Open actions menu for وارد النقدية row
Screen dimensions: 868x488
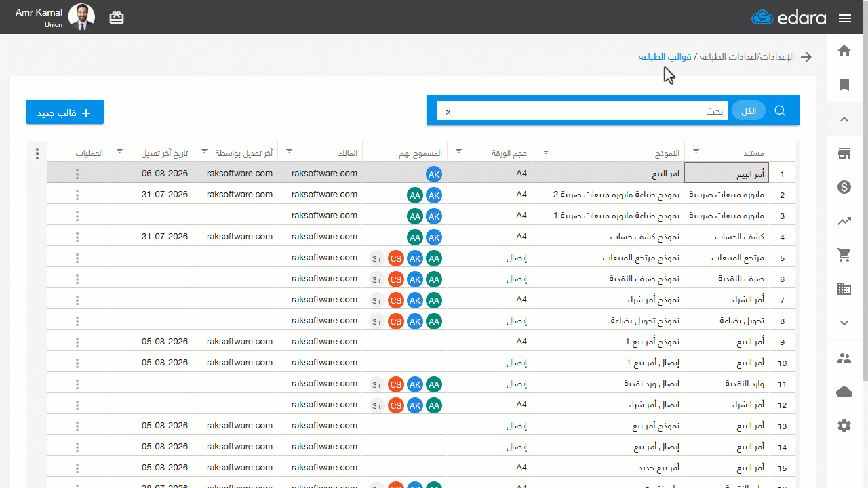(x=77, y=384)
